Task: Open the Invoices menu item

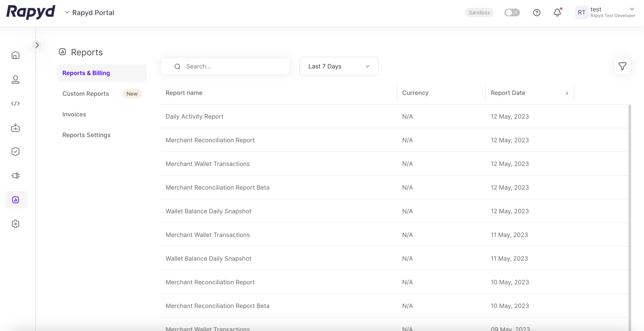Action: [74, 114]
